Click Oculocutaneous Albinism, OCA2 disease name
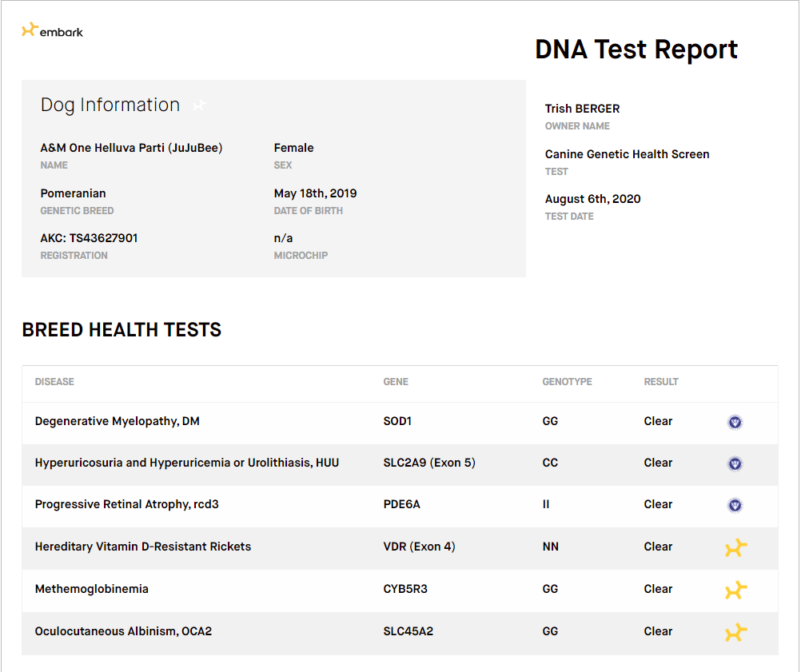The width and height of the screenshot is (801, 672). pyautogui.click(x=123, y=632)
